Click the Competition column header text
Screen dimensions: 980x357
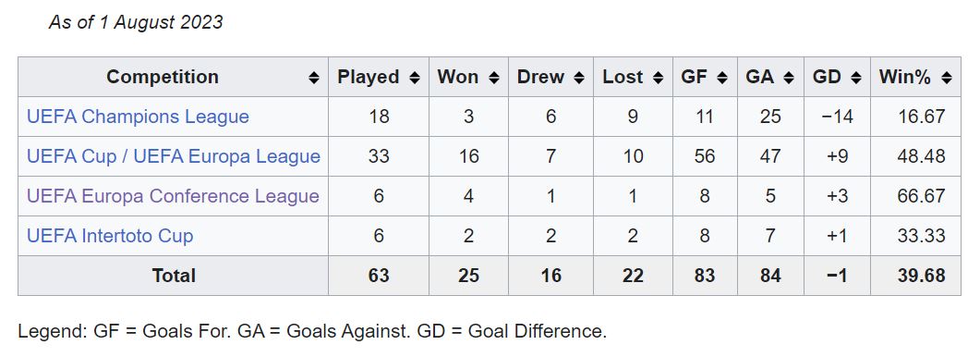point(163,77)
